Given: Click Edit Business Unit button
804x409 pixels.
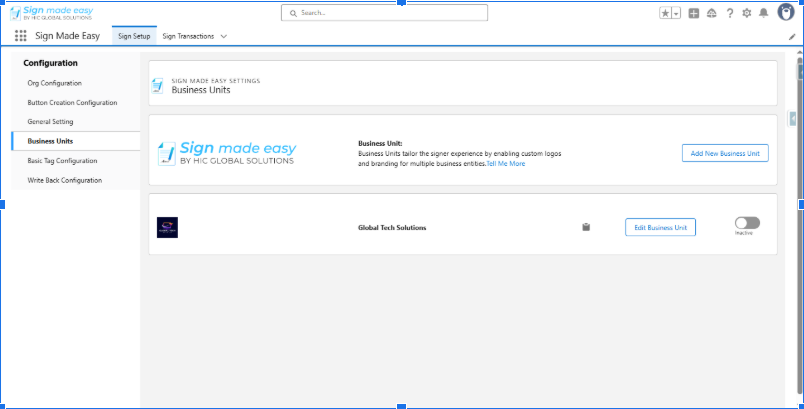Looking at the screenshot, I should click(x=660, y=228).
